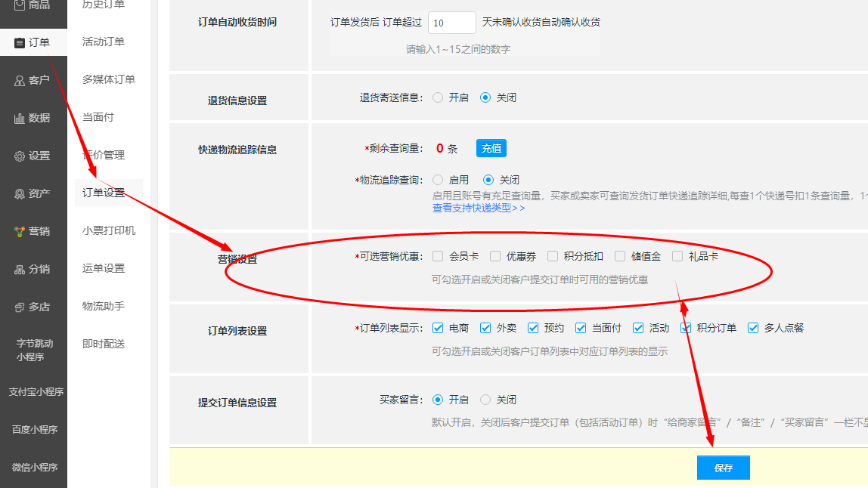Open 设置 using the gear icon
This screenshot has height=488, width=868.
tap(20, 156)
